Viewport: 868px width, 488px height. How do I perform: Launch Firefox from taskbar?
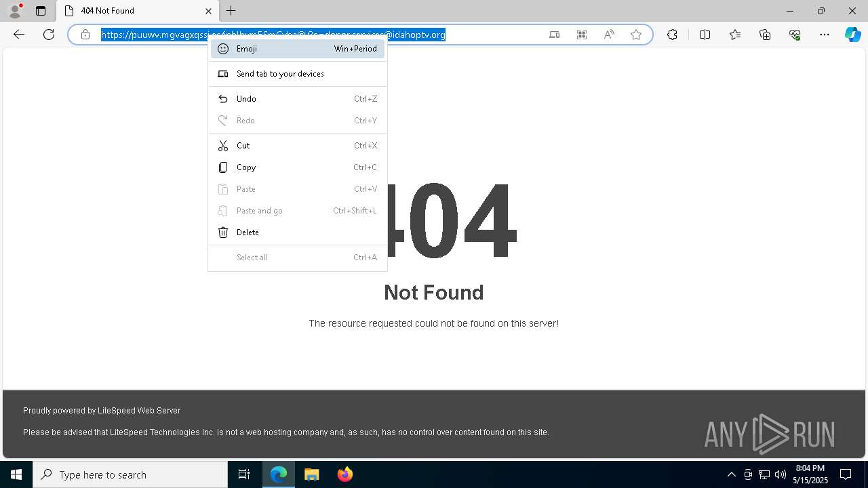point(345,474)
